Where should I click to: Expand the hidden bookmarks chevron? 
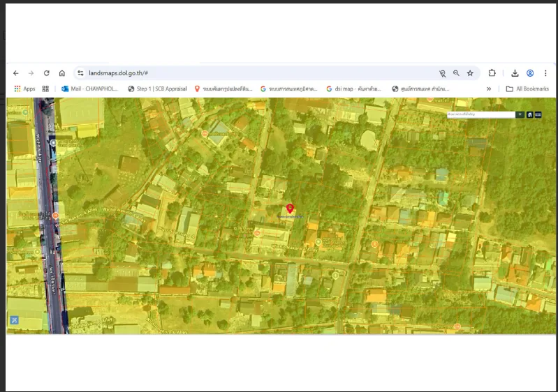point(489,89)
